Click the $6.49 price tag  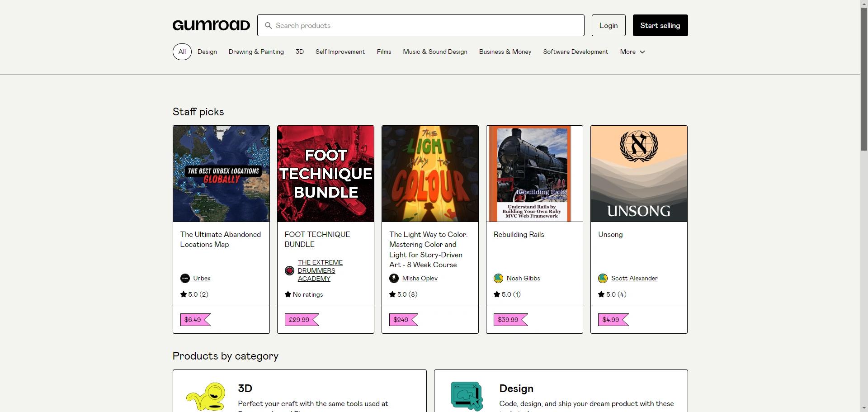[x=195, y=320]
